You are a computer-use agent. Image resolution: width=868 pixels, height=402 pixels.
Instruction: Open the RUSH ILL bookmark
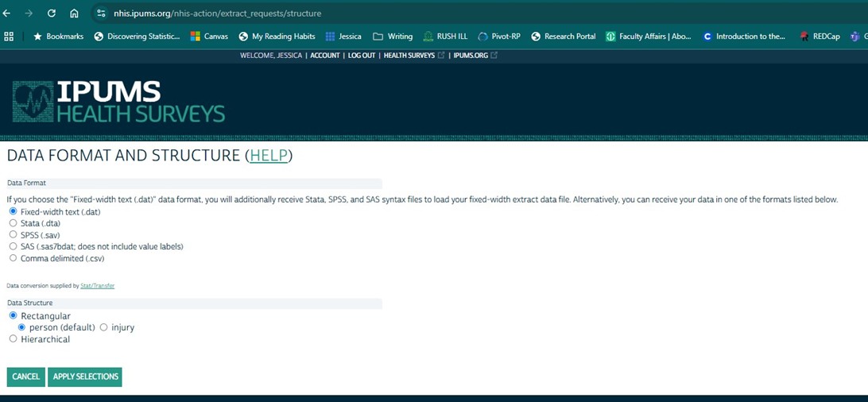[x=445, y=37]
